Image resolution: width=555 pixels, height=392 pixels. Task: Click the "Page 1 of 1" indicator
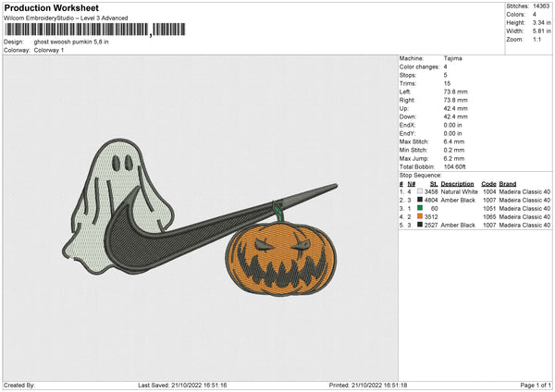point(536,386)
